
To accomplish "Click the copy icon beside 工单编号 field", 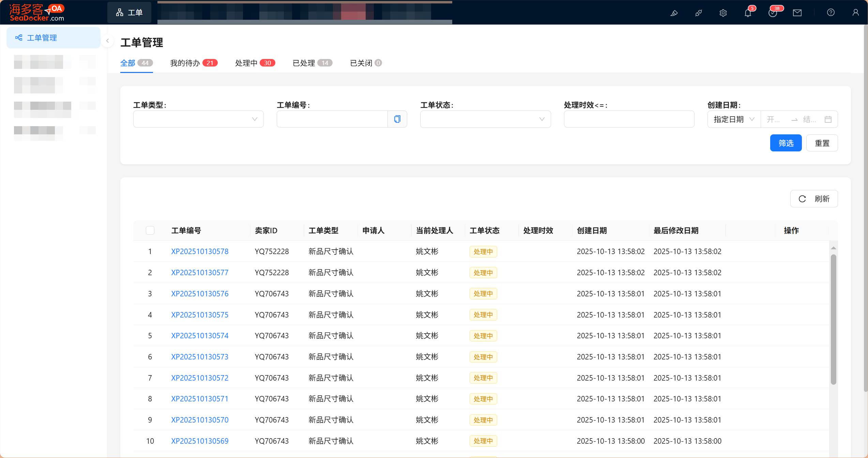I will pos(397,119).
